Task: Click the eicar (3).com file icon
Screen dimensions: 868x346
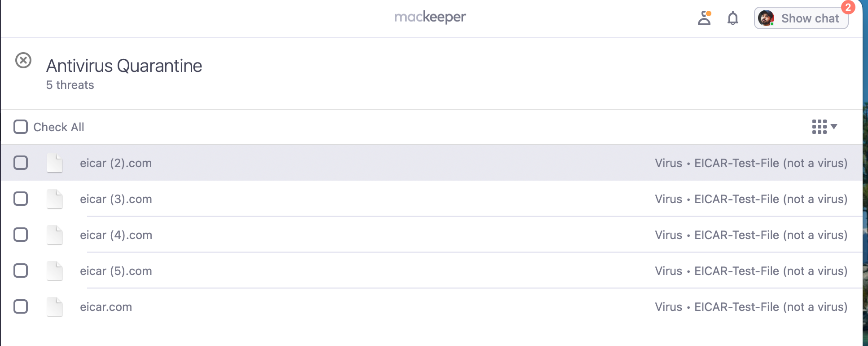Action: [55, 199]
